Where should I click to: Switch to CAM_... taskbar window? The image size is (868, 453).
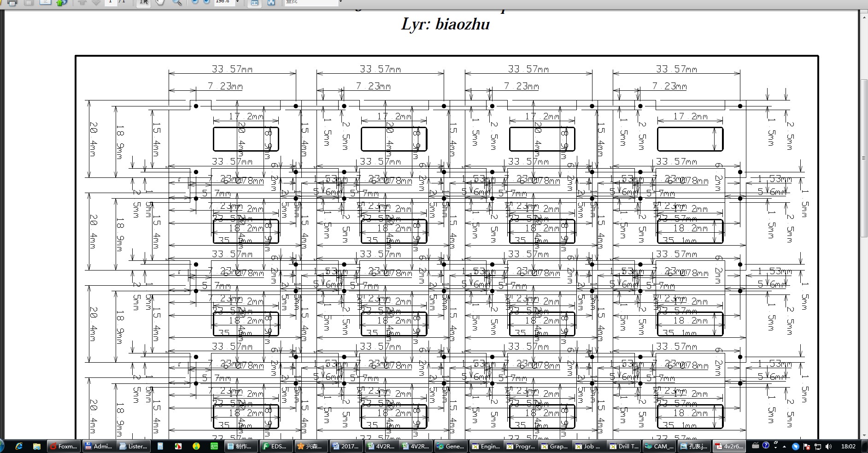(x=659, y=446)
